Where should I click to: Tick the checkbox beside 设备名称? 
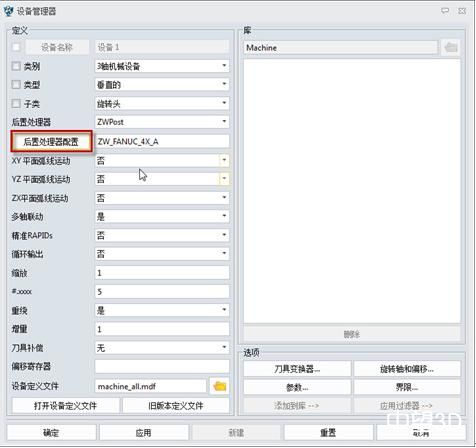point(16,47)
